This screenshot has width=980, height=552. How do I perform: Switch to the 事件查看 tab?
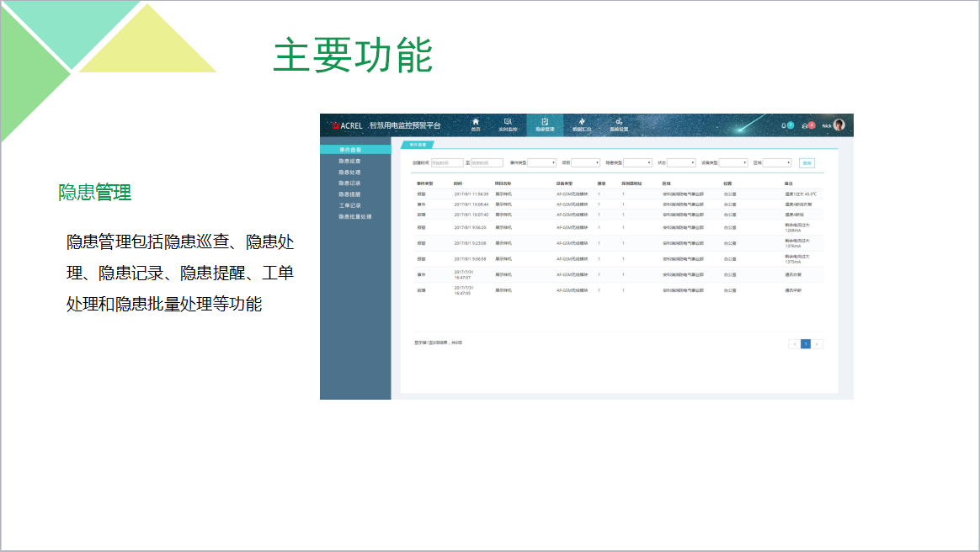click(418, 145)
